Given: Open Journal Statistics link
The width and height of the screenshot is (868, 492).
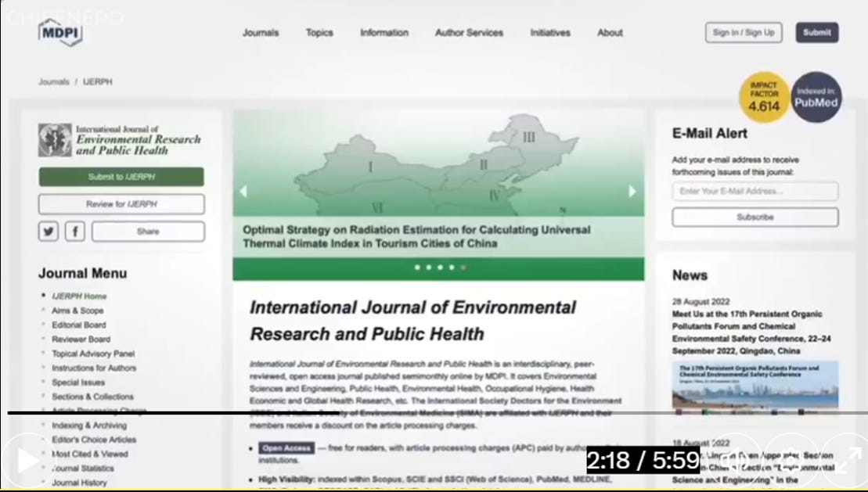Looking at the screenshot, I should [82, 469].
